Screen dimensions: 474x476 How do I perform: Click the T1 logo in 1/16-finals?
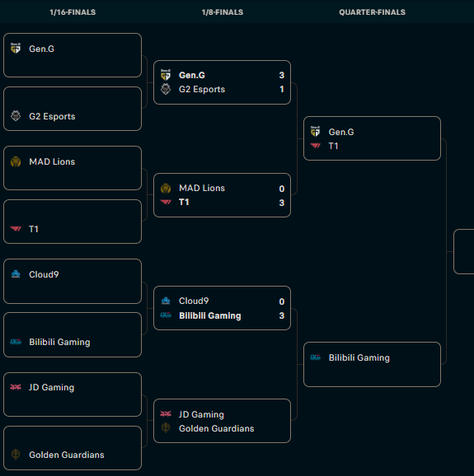point(16,229)
